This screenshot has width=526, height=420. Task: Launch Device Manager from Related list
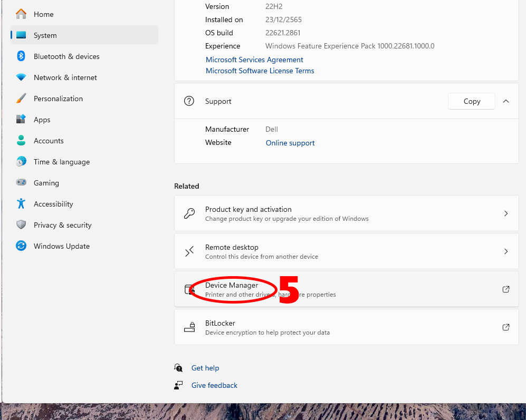pyautogui.click(x=232, y=285)
